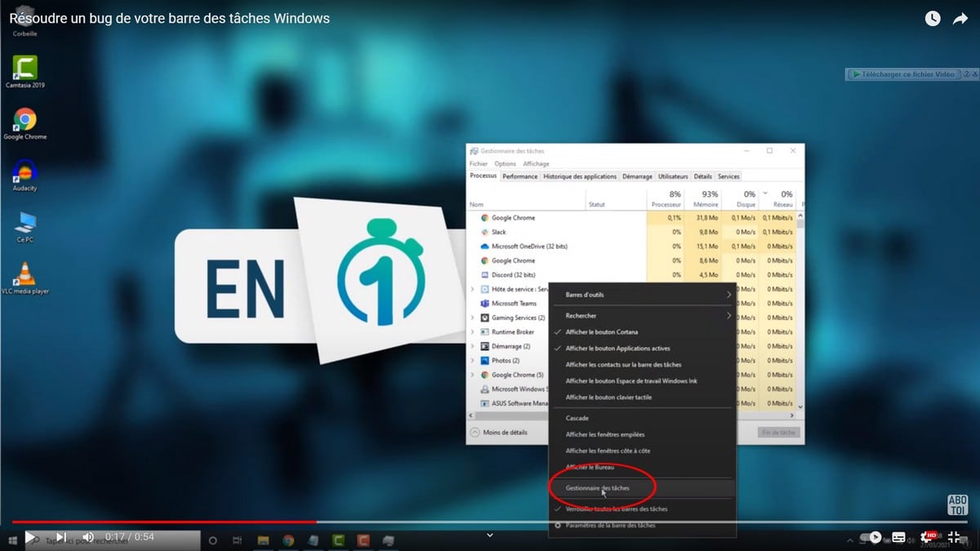Click the ABO TOI channel watermark
This screenshot has height=551, width=980.
click(957, 504)
